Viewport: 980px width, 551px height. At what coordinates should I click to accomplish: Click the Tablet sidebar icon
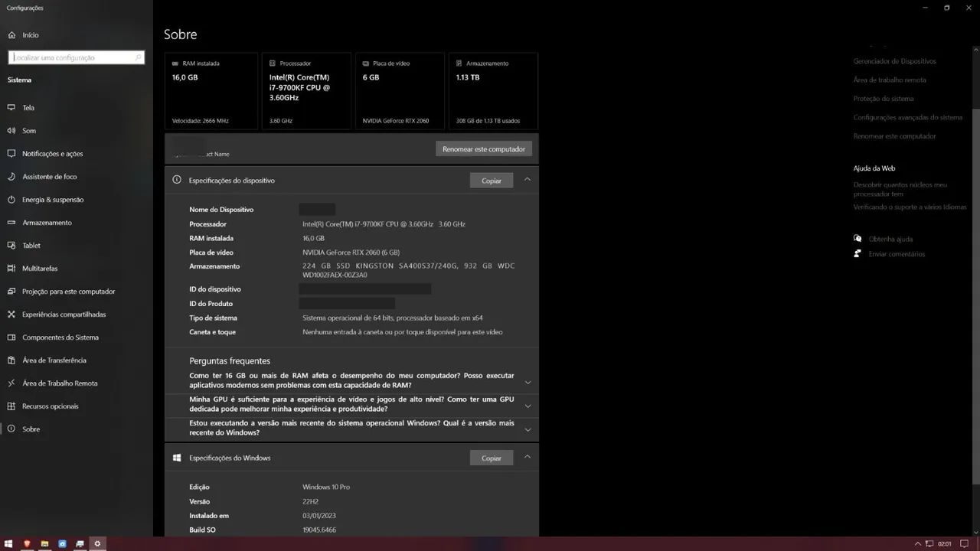tap(11, 246)
